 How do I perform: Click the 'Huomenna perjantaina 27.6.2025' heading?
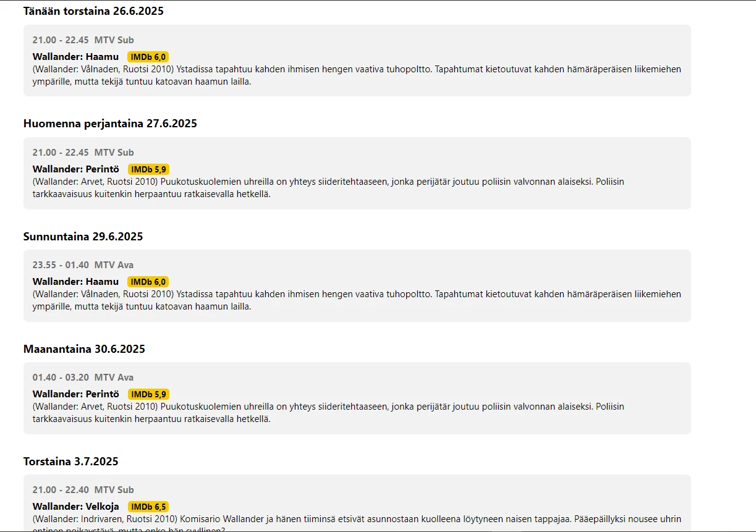110,124
